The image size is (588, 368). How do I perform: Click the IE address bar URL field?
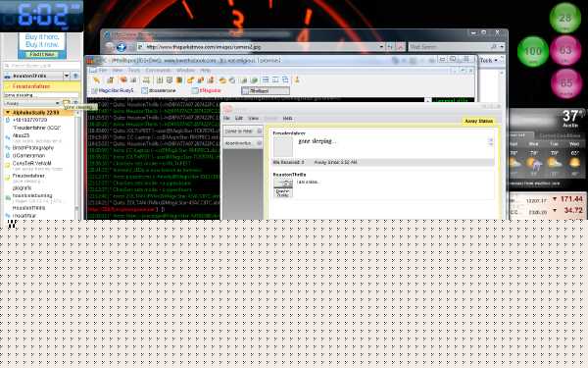[261, 47]
